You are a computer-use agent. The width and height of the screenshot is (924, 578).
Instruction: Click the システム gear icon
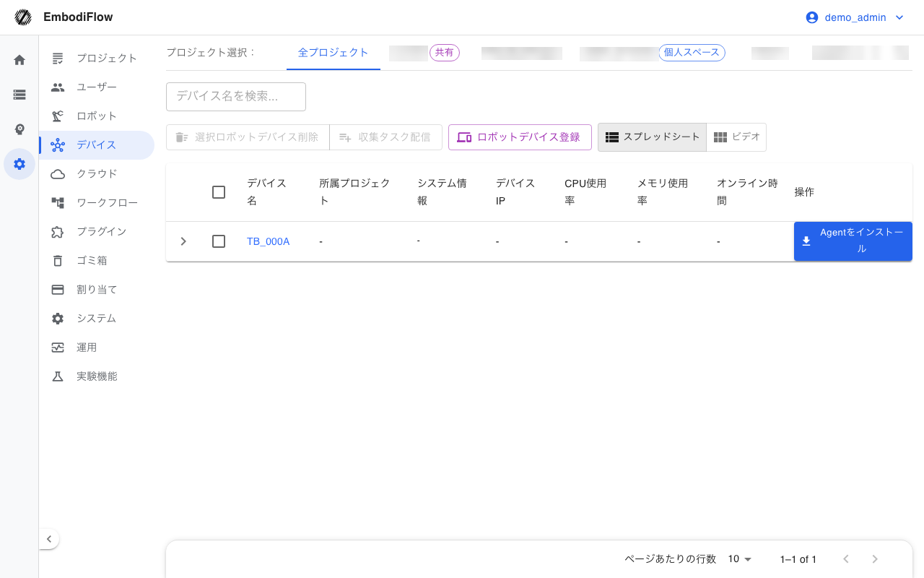coord(58,319)
